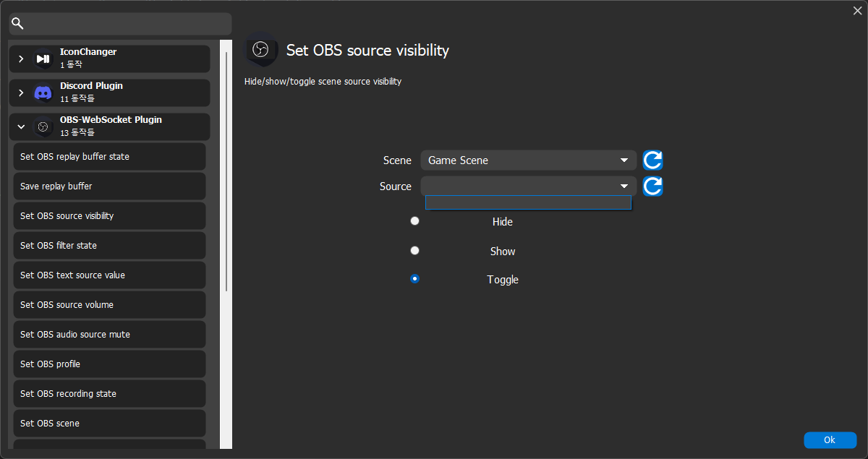Click the IconChanger media icon
The width and height of the screenshot is (868, 459).
coord(41,59)
